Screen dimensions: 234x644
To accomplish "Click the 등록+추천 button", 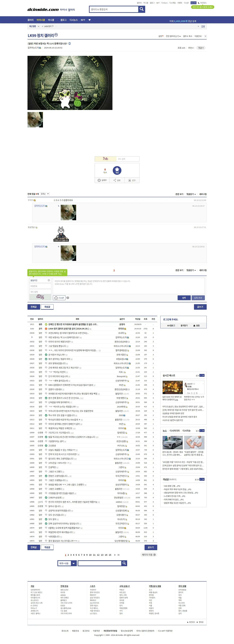I will 198,298.
